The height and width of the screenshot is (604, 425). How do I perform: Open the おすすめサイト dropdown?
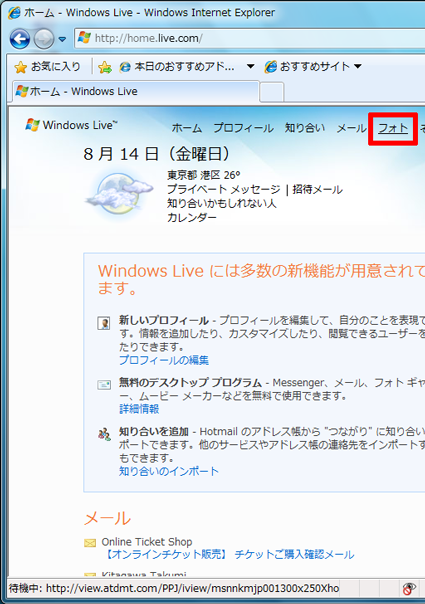pyautogui.click(x=313, y=67)
